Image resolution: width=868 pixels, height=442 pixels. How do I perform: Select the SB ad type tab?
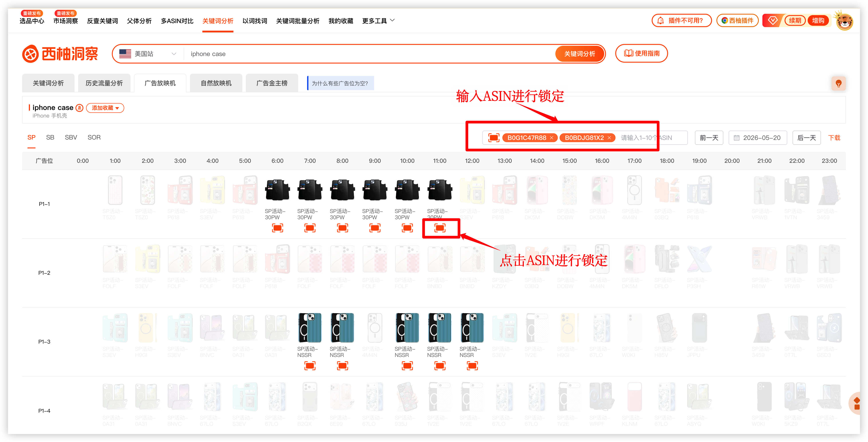(x=50, y=137)
